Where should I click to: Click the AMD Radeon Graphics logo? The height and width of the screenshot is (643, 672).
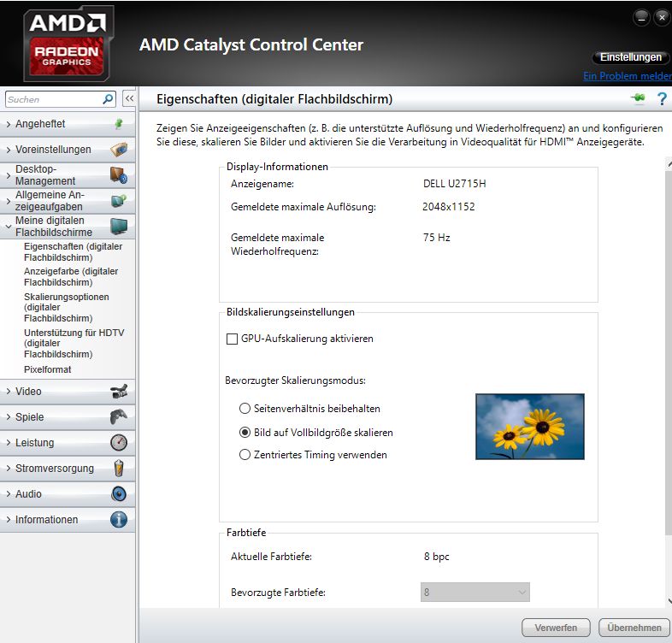point(68,44)
